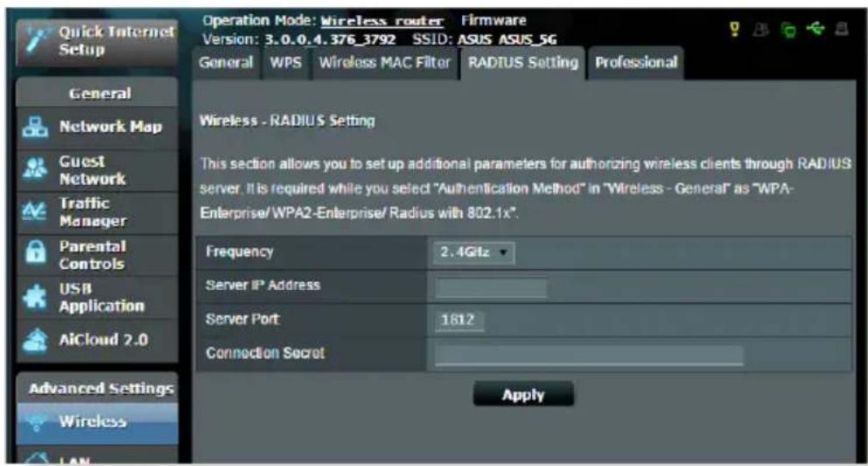
Task: Click the Frequency row label
Action: (x=239, y=251)
